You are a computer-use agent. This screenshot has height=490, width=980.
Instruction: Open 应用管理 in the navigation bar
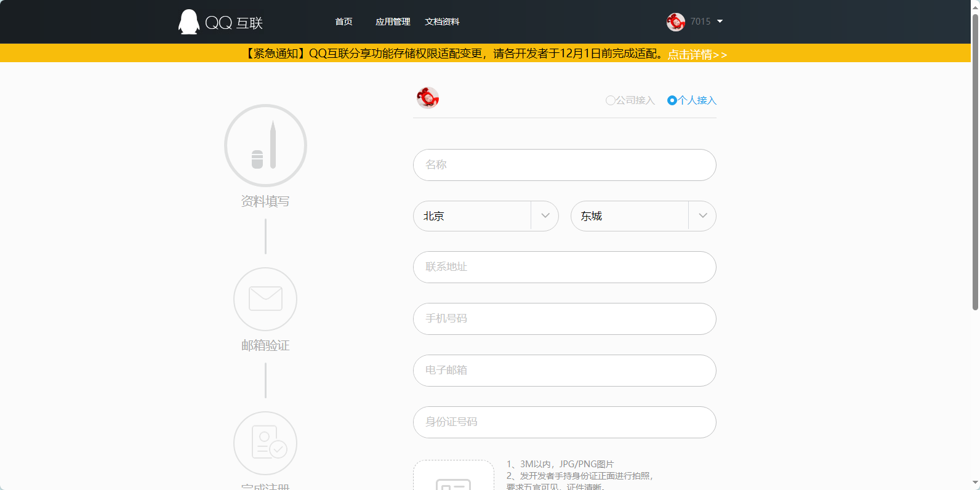pyautogui.click(x=393, y=22)
